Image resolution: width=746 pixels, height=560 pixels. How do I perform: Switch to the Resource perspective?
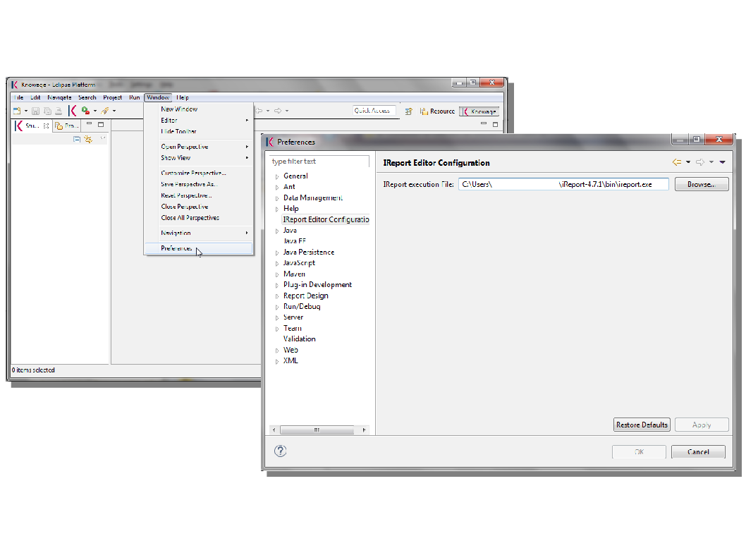click(437, 111)
